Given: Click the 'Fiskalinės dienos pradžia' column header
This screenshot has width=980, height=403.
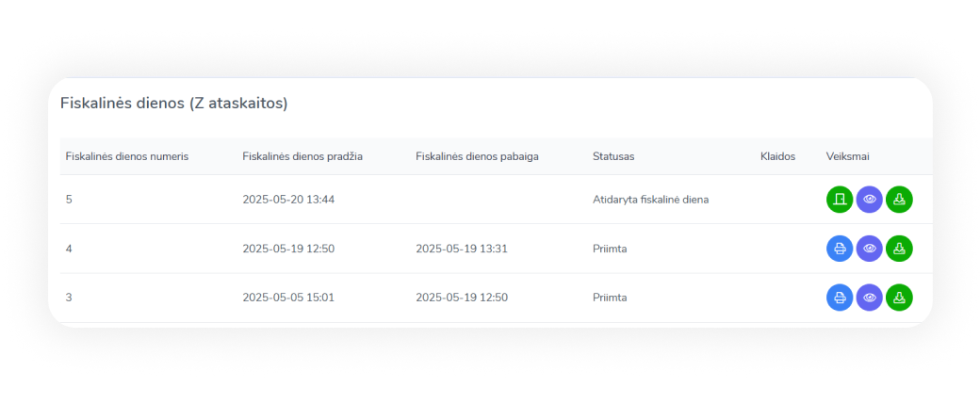Looking at the screenshot, I should [x=302, y=156].
